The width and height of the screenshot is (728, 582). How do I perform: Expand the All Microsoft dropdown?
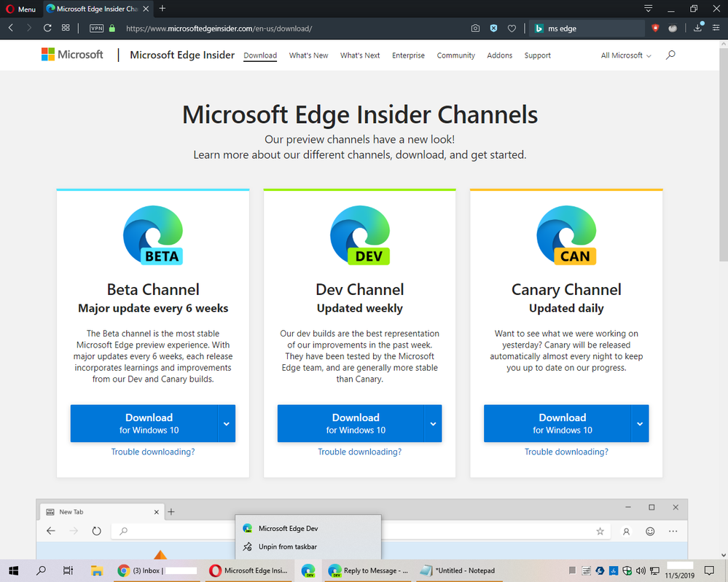(x=626, y=55)
